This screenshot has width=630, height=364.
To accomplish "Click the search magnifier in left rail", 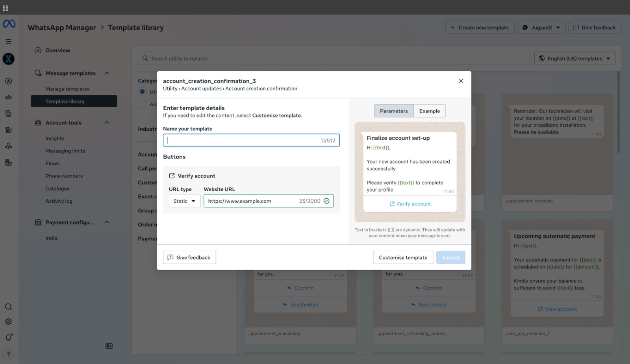I will [8, 307].
